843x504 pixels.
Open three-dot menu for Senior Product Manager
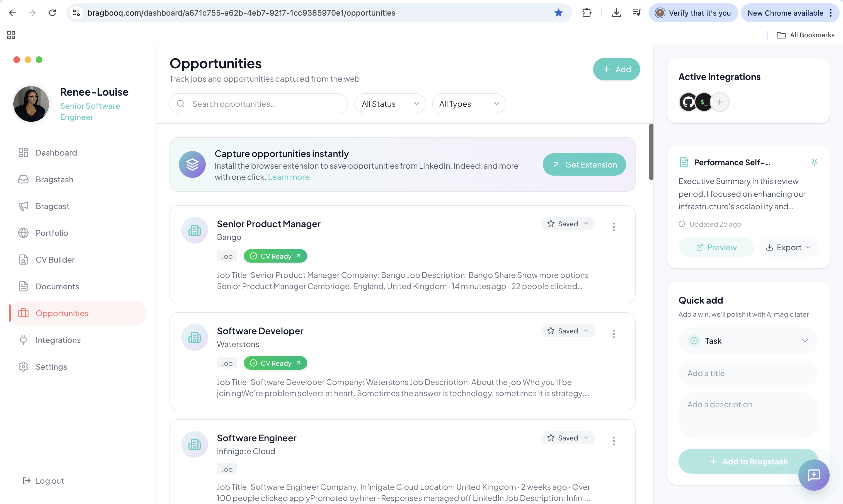tap(613, 227)
